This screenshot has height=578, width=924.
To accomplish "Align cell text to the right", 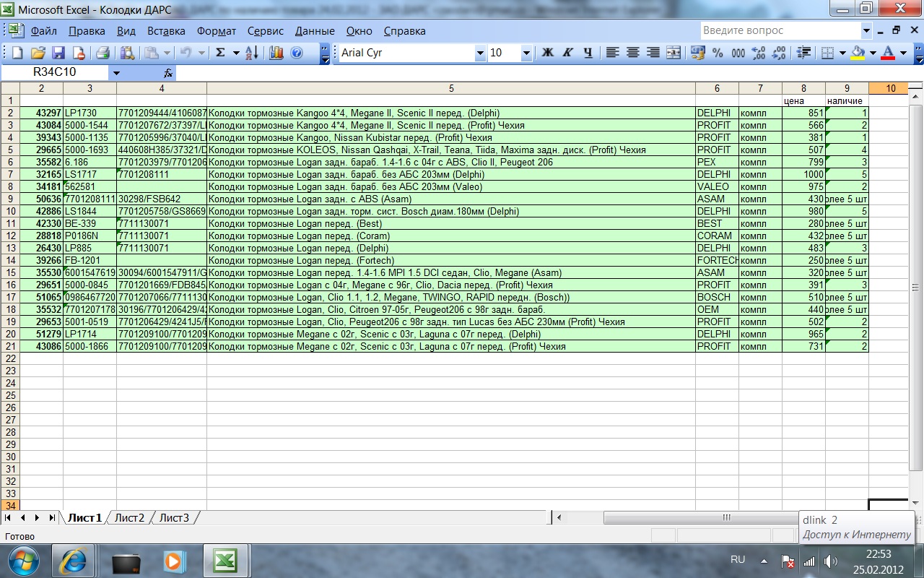I will point(653,53).
